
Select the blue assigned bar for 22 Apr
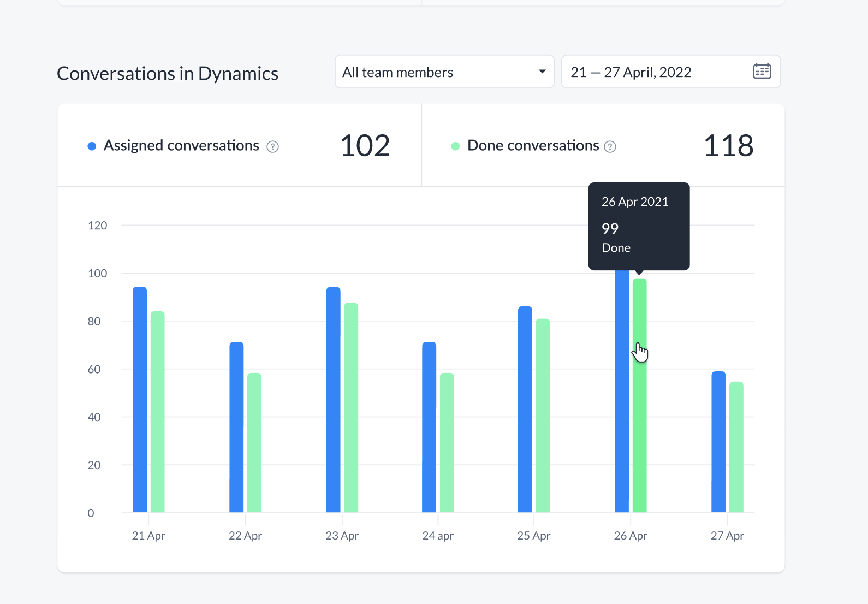(x=236, y=427)
